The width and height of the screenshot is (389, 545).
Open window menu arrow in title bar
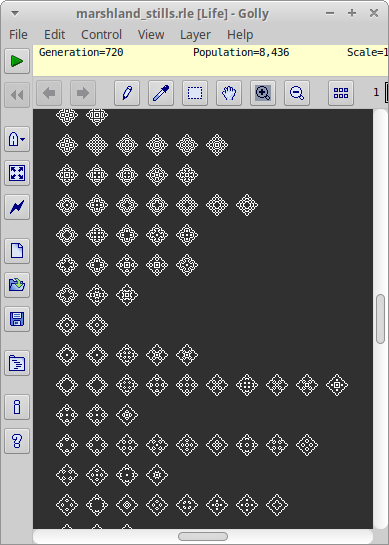click(x=15, y=14)
